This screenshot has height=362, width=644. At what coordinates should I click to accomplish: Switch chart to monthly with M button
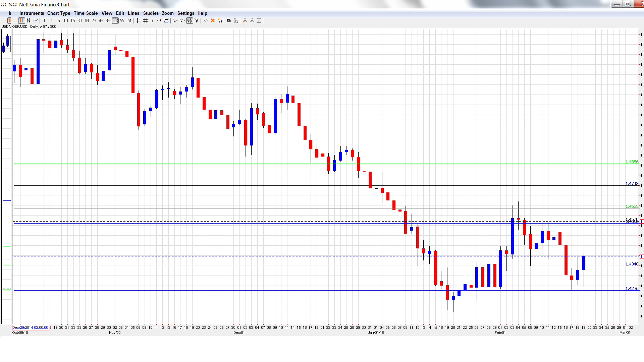click(128, 20)
